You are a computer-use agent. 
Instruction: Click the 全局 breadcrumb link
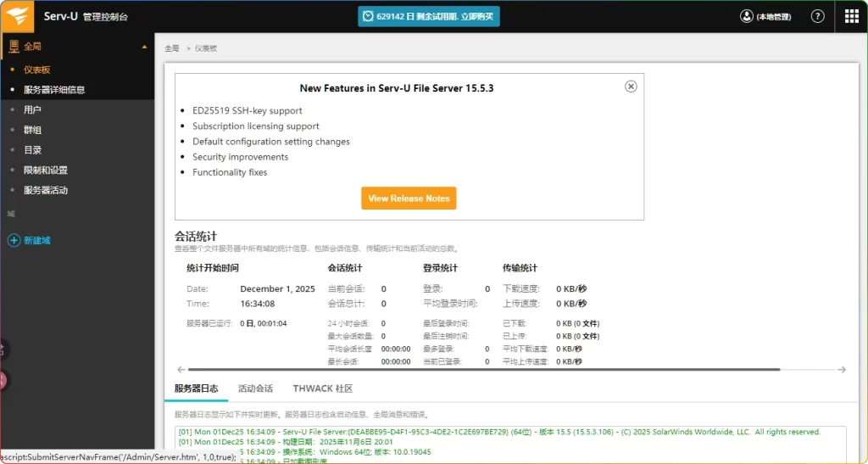tap(171, 48)
